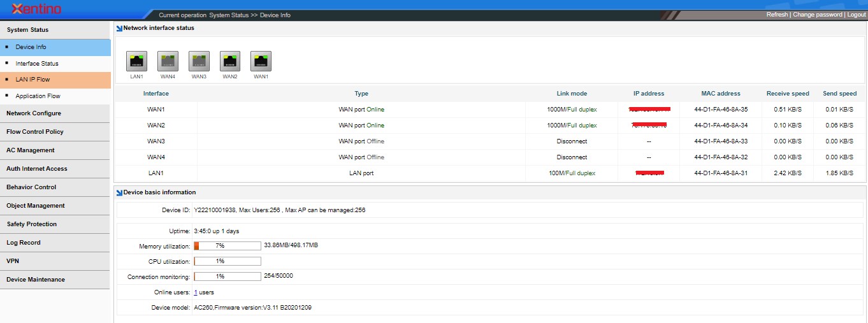Click the Memory utilization progress bar
The height and width of the screenshot is (323, 868).
(227, 246)
